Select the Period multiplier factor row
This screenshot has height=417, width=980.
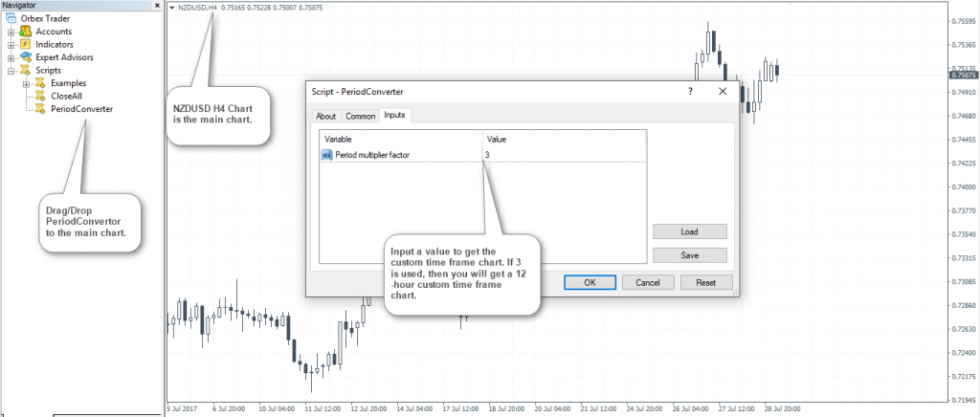[x=482, y=155]
